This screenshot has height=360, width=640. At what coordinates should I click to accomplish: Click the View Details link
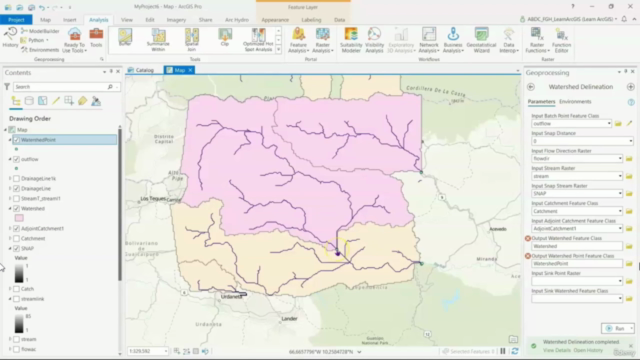click(x=557, y=350)
